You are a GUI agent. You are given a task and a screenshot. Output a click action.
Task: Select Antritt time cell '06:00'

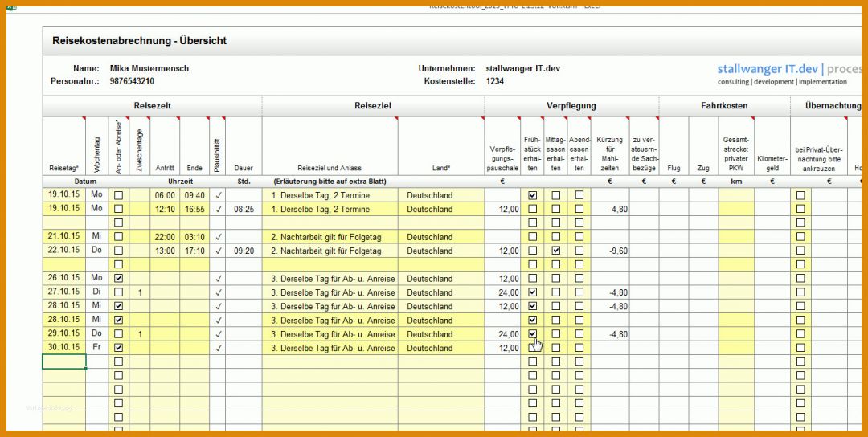point(165,195)
